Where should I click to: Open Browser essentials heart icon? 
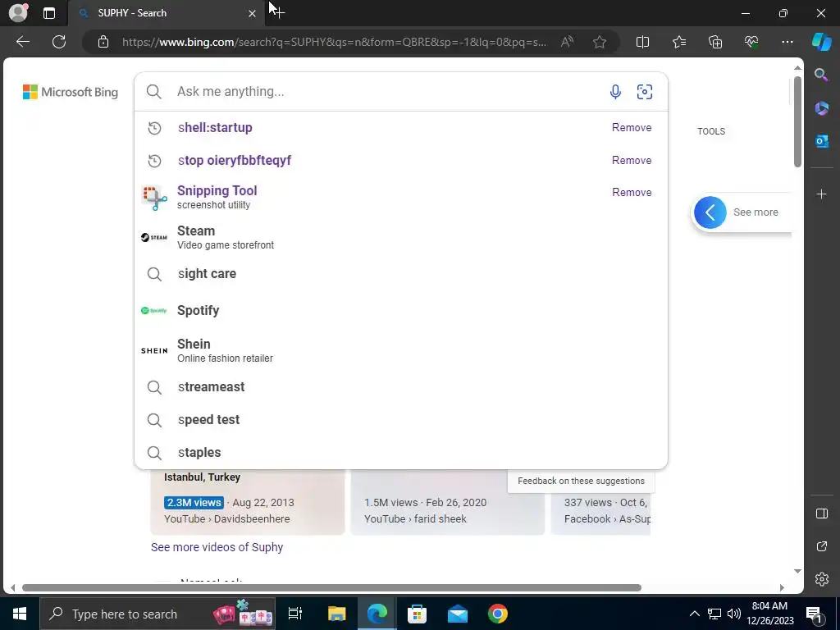click(751, 42)
